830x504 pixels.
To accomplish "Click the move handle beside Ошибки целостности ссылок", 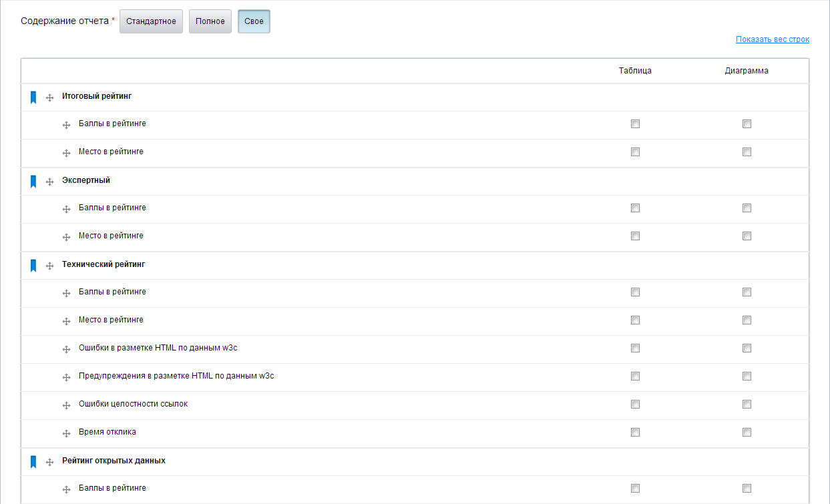I will [66, 405].
